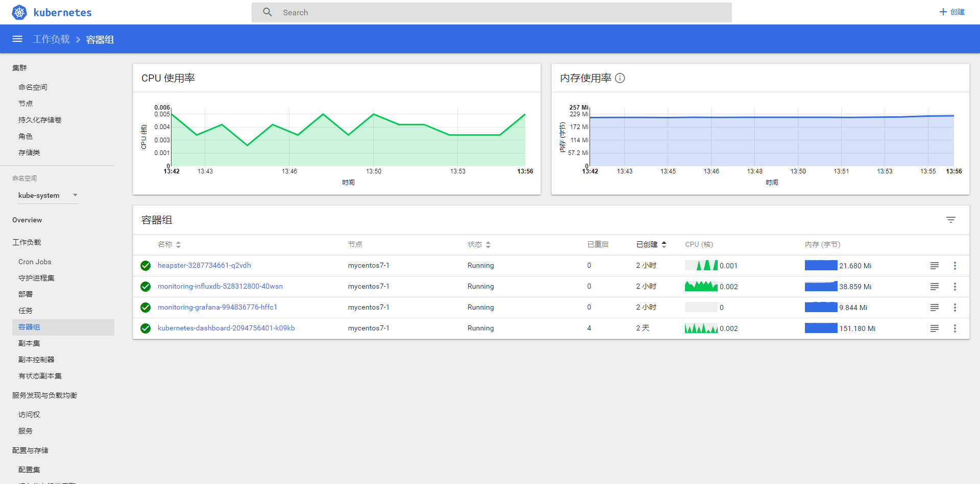Viewport: 980px width, 484px height.
Task: Open actions menu for heapster pod
Action: pyautogui.click(x=955, y=266)
